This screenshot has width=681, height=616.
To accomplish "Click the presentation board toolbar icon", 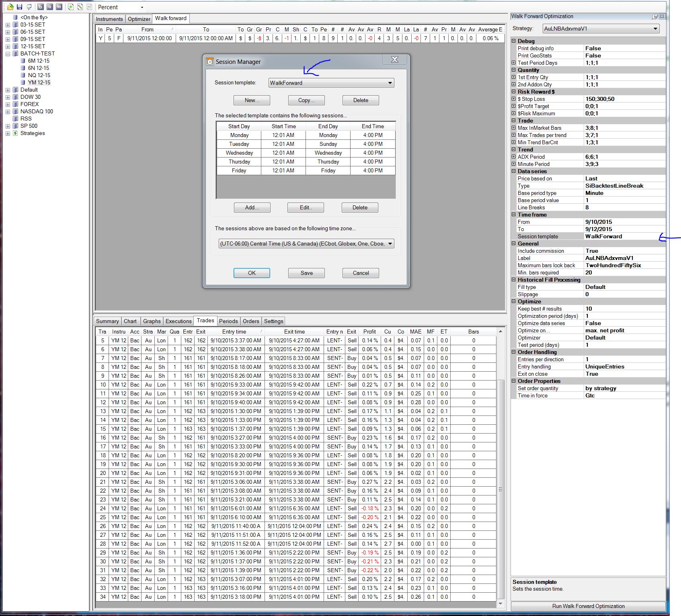I will click(x=29, y=7).
